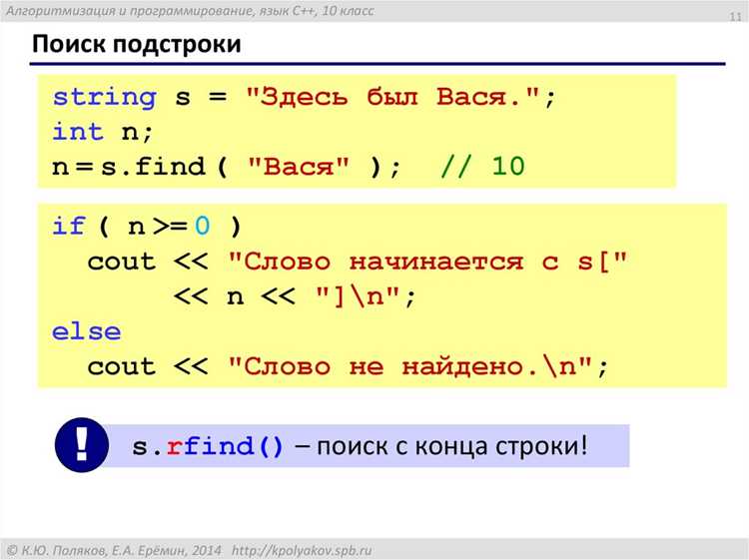Click the header text "Алгоритмизация и программирование"
This screenshot has height=560, width=749.
point(130,11)
